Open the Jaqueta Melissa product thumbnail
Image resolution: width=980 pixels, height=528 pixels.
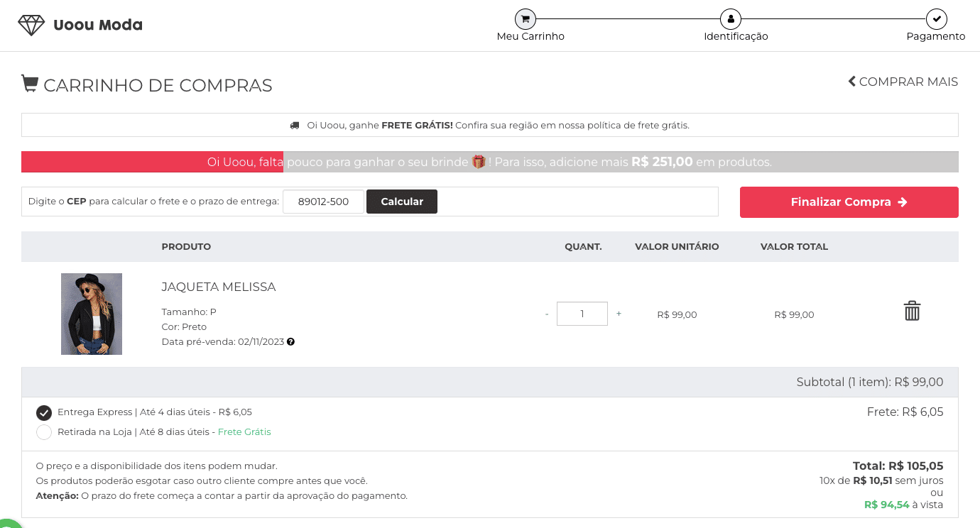(x=92, y=314)
